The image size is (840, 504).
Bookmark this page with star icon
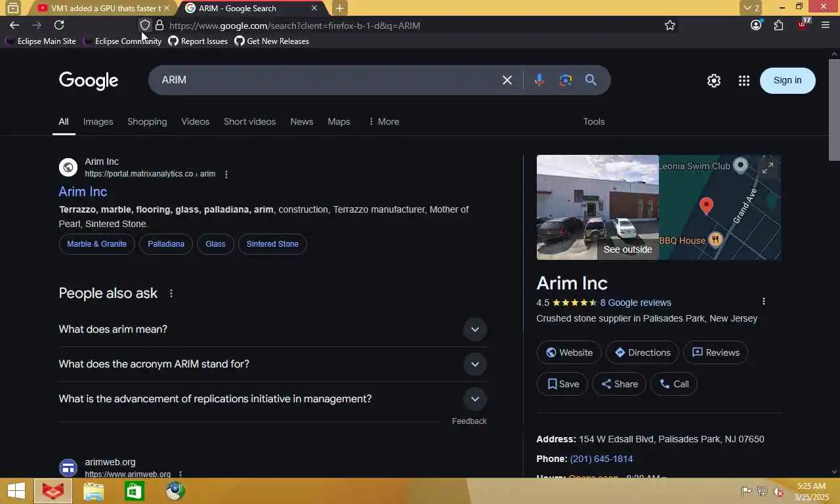pos(670,25)
